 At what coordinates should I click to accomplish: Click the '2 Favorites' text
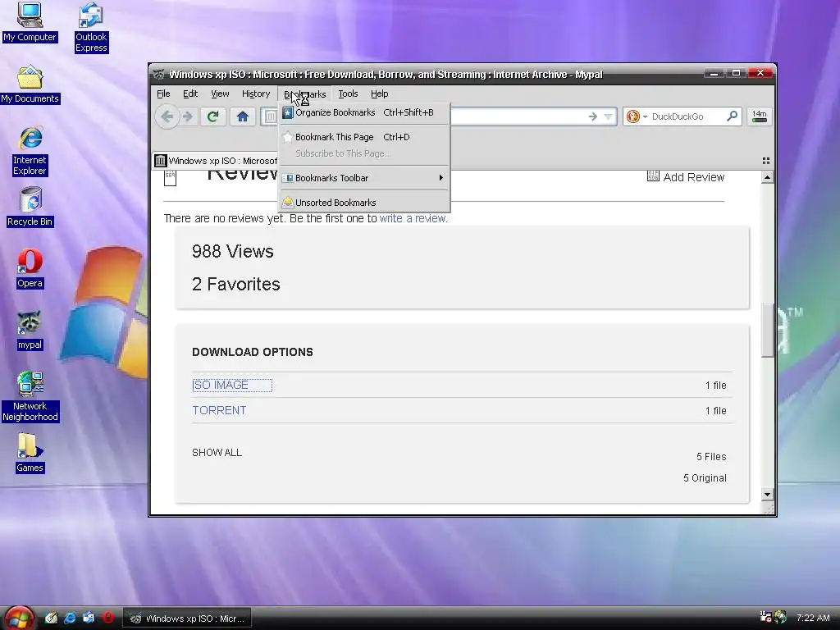(x=235, y=284)
